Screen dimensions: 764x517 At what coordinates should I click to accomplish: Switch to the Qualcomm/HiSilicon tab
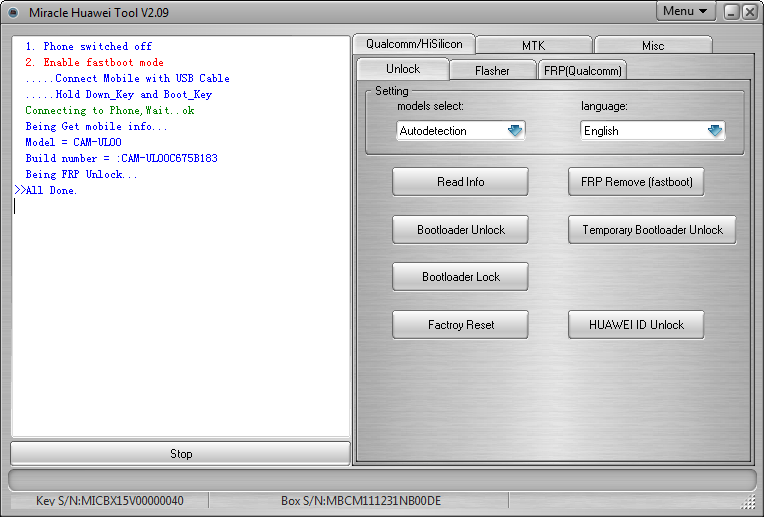tap(414, 44)
